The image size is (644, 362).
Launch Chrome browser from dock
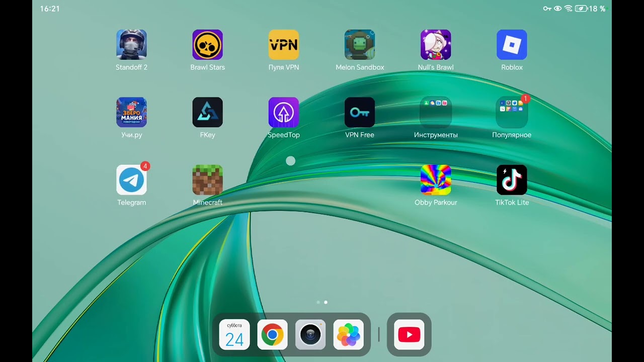[272, 334]
